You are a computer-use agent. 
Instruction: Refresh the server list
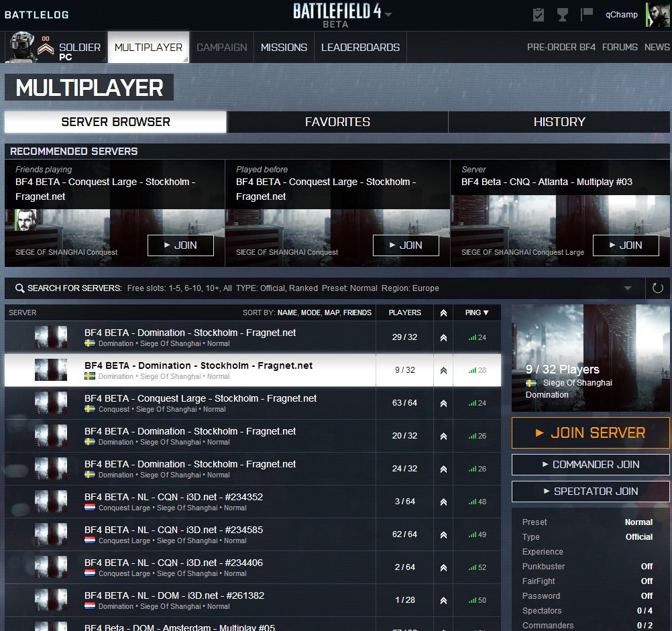coord(657,288)
